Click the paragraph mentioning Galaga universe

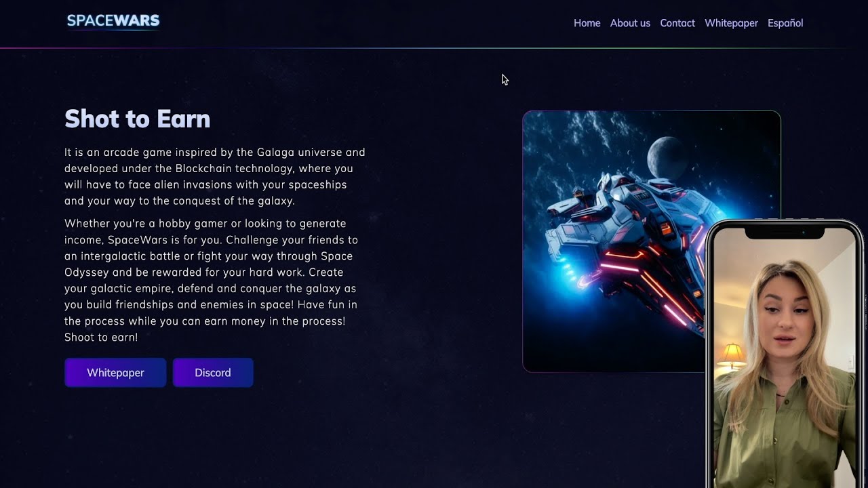[215, 176]
